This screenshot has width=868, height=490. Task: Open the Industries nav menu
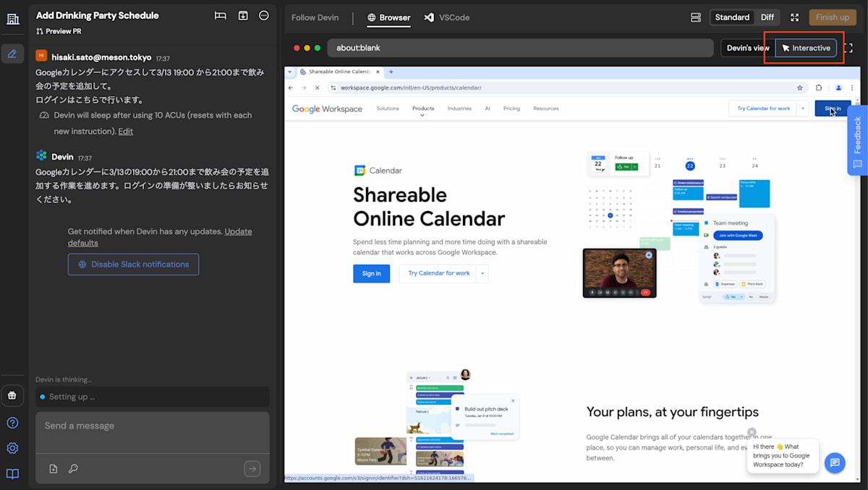coord(459,108)
